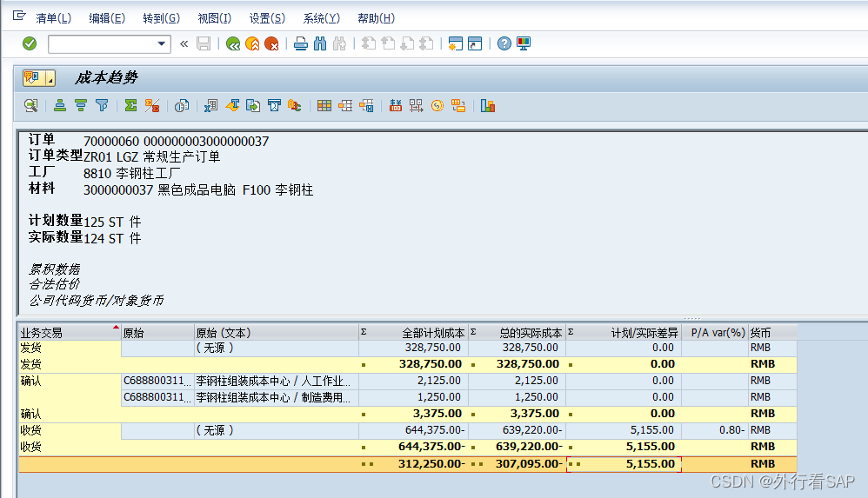Sort the list in descending order

(81, 106)
